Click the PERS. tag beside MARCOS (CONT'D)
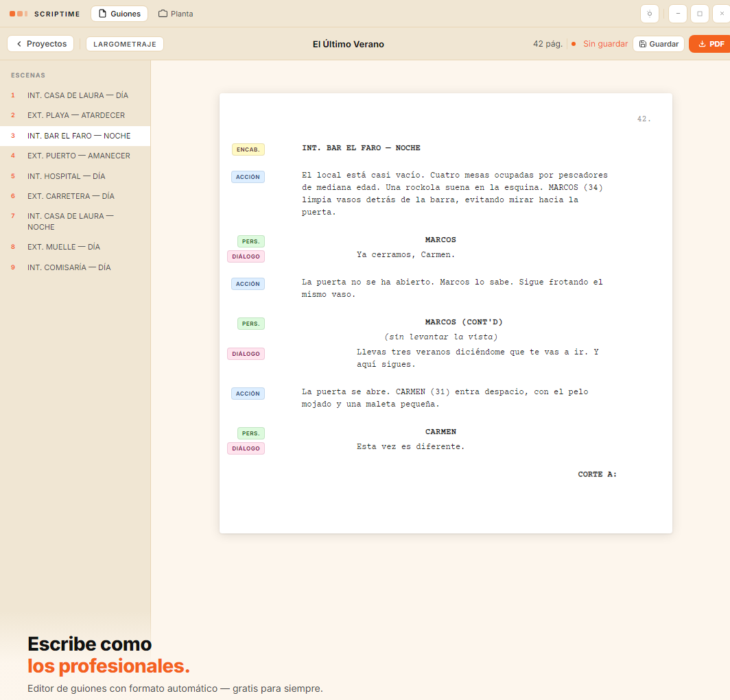 point(250,324)
